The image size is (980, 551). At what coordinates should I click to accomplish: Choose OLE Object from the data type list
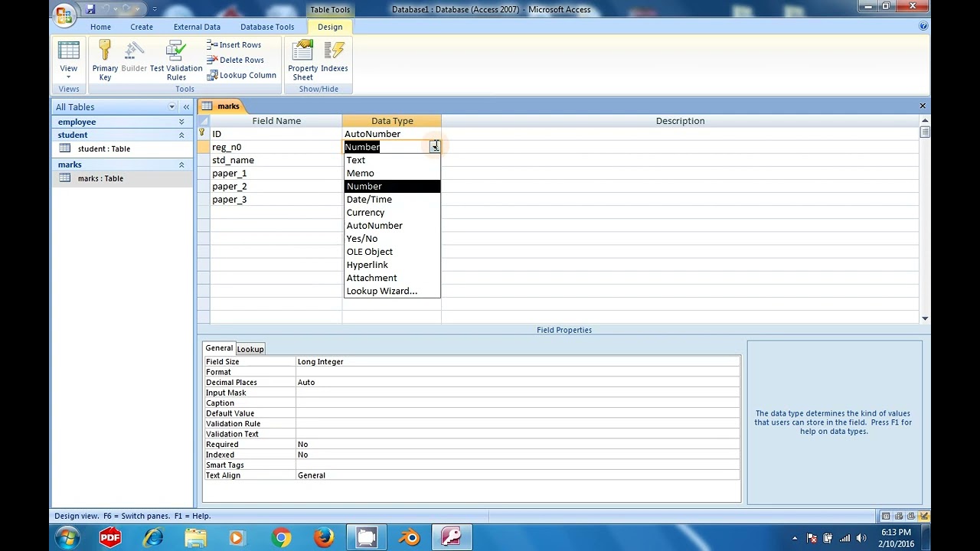coord(392,251)
